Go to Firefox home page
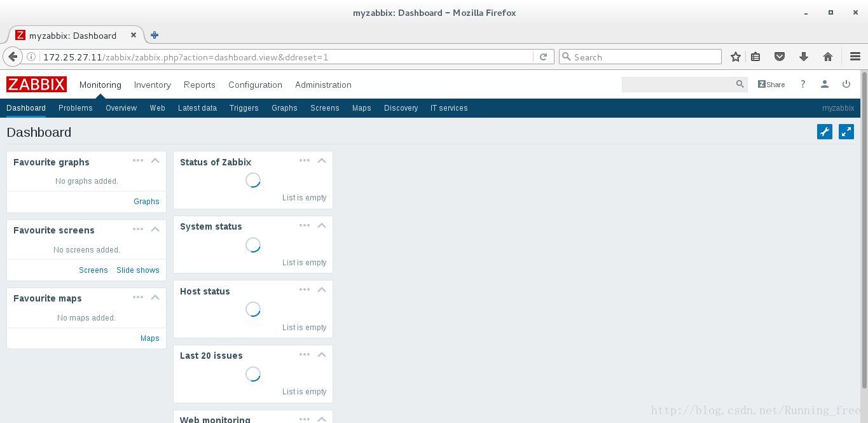The image size is (868, 423). click(x=828, y=57)
